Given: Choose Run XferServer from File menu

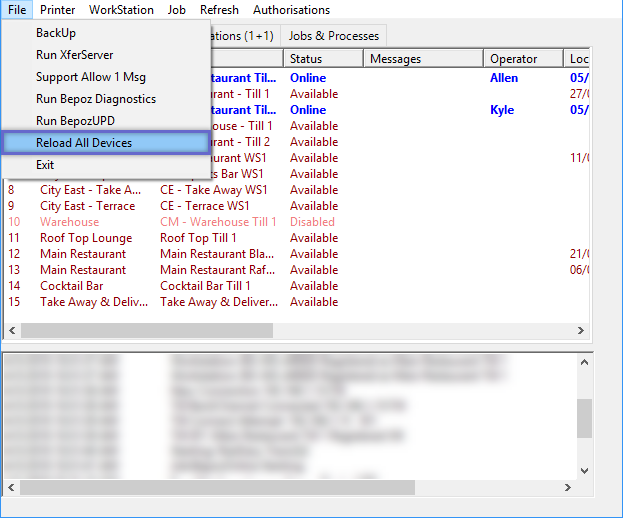Looking at the screenshot, I should (76, 55).
